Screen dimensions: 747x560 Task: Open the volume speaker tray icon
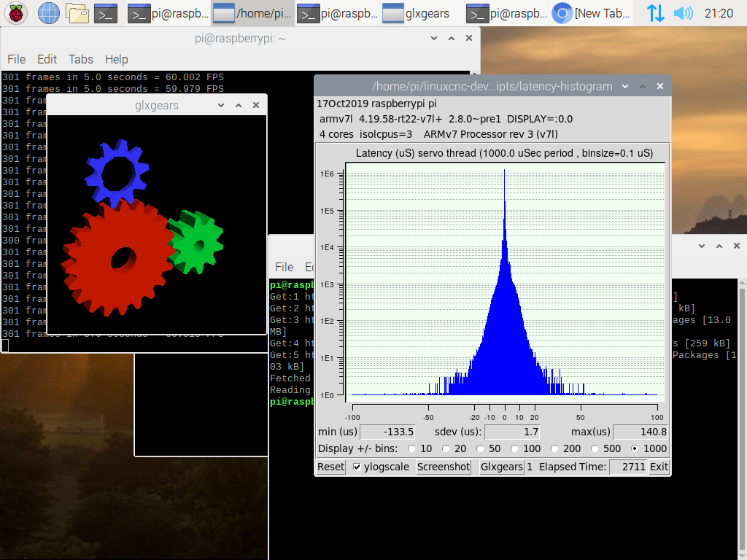click(683, 13)
